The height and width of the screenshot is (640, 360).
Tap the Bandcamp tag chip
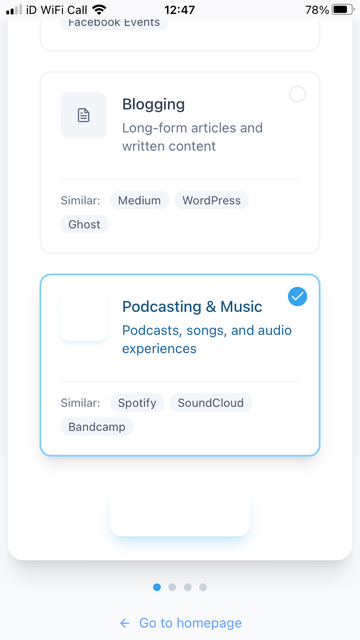pos(97,427)
